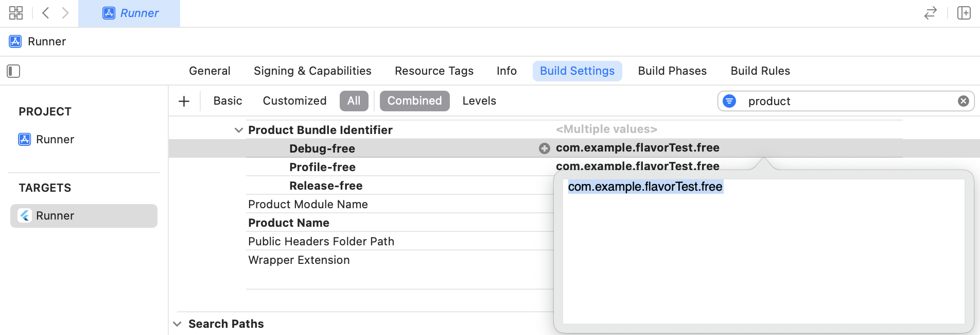Go back using the left chevron
Image resolution: width=980 pixels, height=335 pixels.
click(45, 13)
